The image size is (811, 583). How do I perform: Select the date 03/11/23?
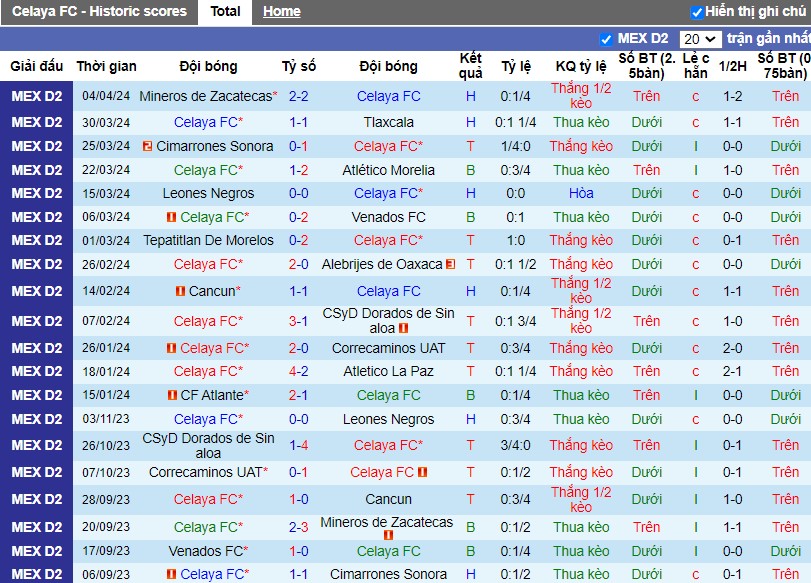coord(106,419)
